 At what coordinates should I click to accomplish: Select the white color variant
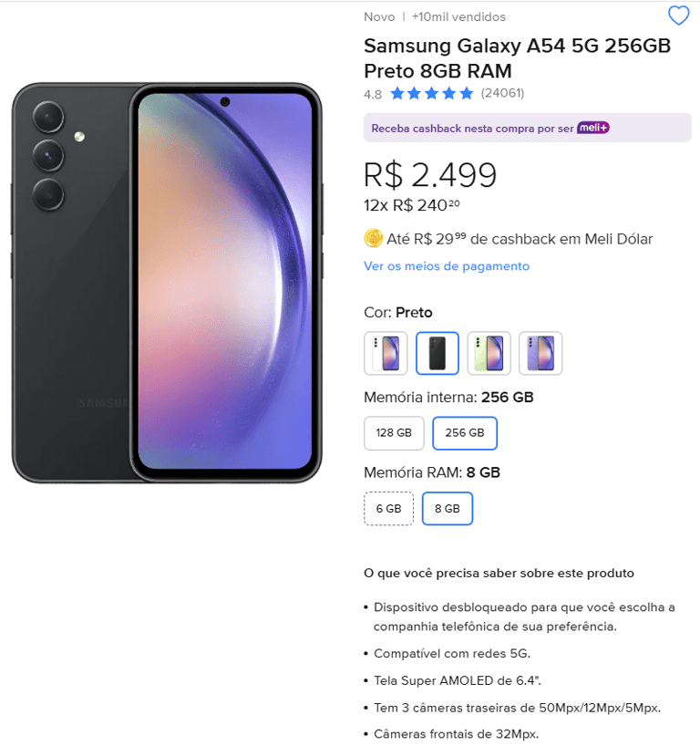tap(386, 353)
